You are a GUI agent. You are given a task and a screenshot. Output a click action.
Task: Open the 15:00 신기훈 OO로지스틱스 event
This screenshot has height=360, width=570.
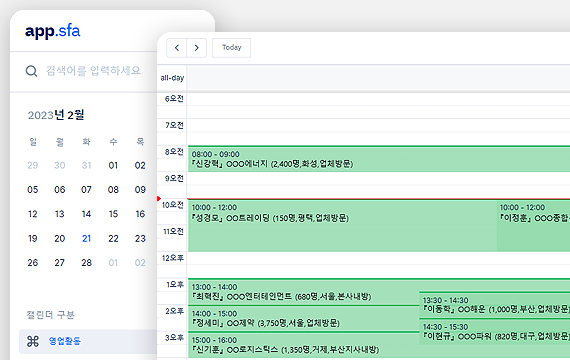[x=304, y=345]
